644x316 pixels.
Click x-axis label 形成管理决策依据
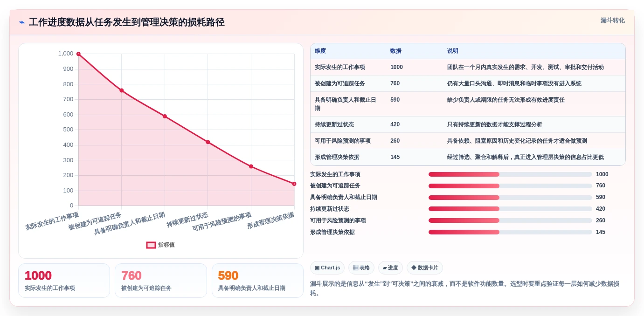[x=270, y=220]
